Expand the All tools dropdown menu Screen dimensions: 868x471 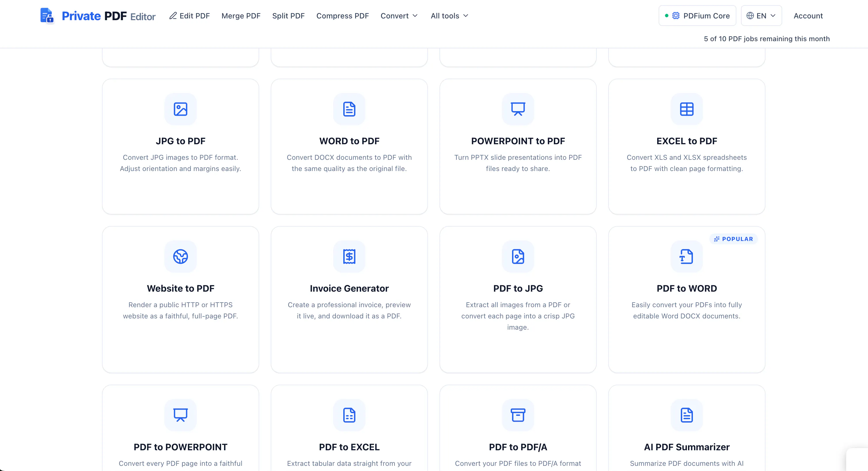(450, 16)
